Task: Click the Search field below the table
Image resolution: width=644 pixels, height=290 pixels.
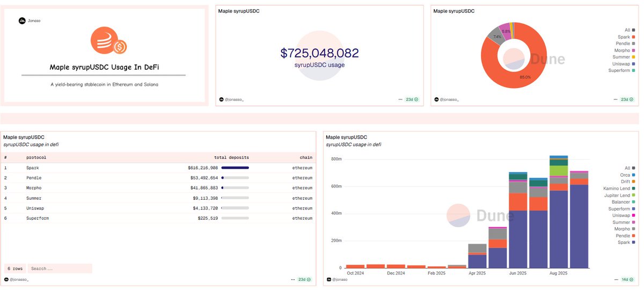Action: pos(60,269)
